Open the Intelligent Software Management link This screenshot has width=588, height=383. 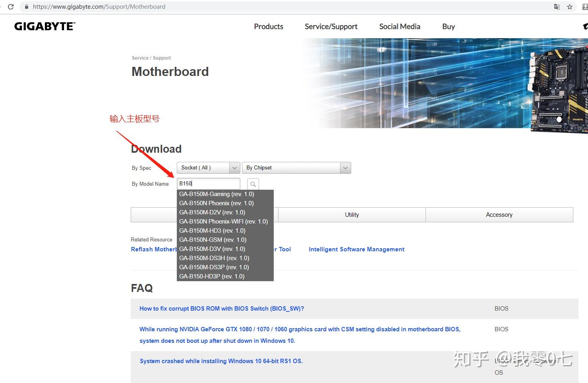tap(356, 249)
